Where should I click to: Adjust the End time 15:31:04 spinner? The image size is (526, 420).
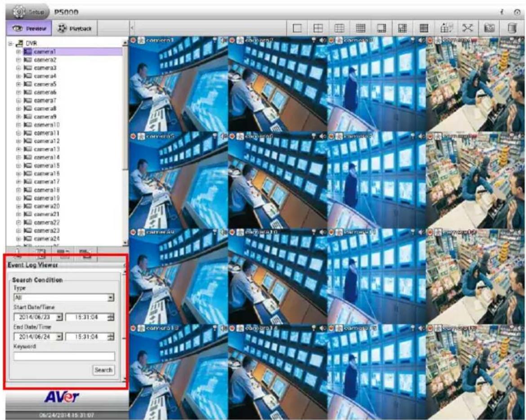click(x=111, y=336)
